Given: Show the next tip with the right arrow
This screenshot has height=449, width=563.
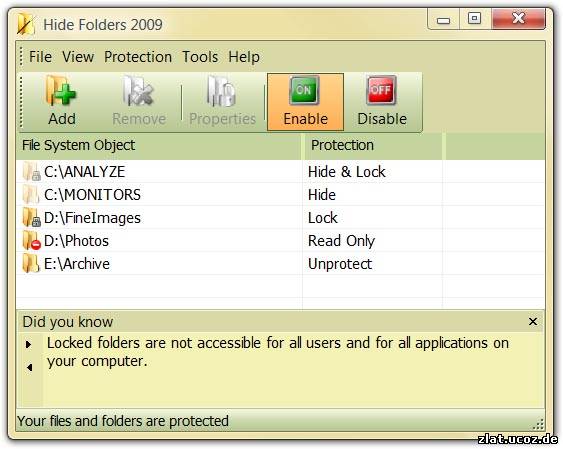Looking at the screenshot, I should (29, 345).
